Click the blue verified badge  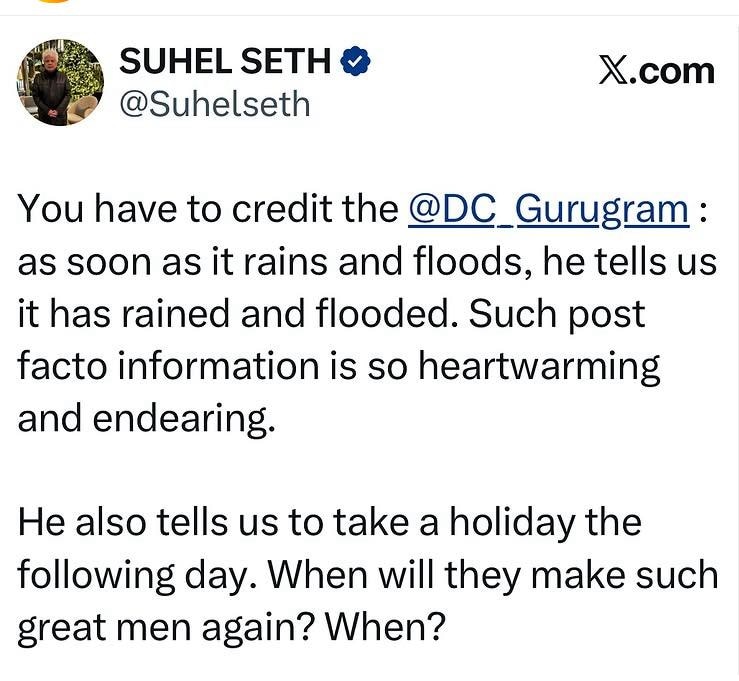[x=355, y=61]
